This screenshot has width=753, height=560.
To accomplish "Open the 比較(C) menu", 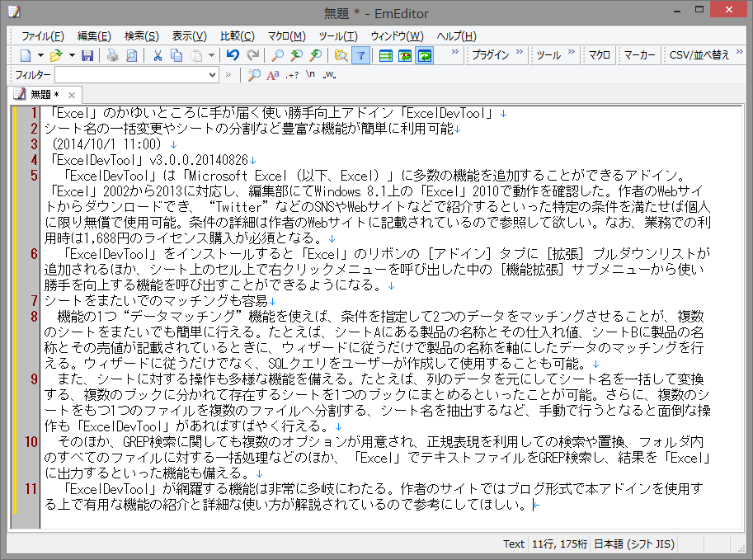I will coord(238,36).
